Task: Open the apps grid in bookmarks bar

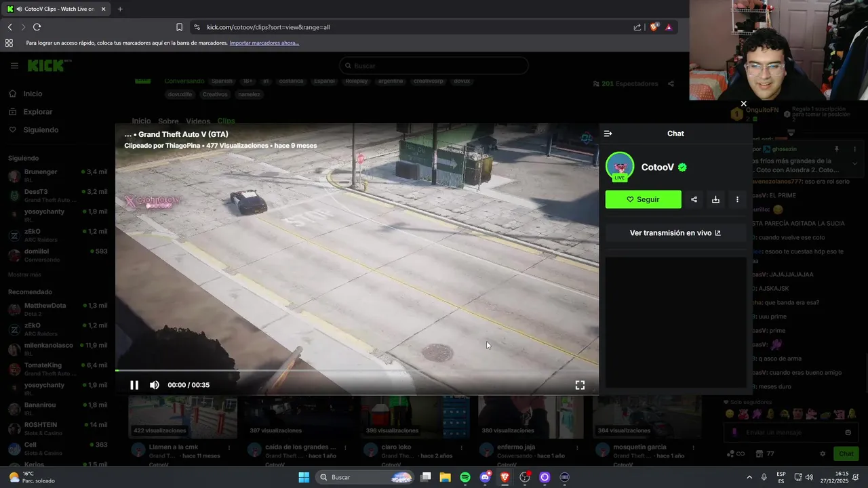Action: [9, 43]
